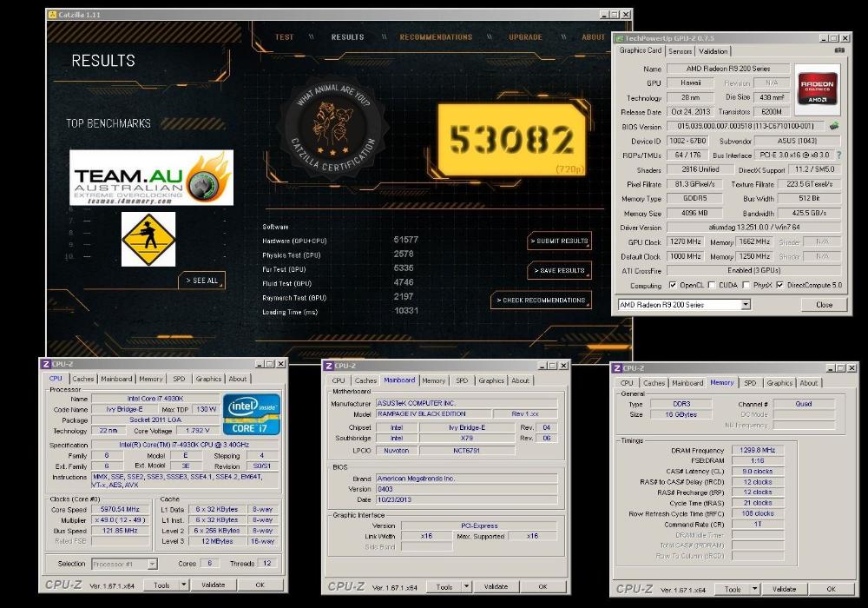The height and width of the screenshot is (608, 868).
Task: Switch to the Sensors tab in GPU-Z
Action: pos(680,51)
